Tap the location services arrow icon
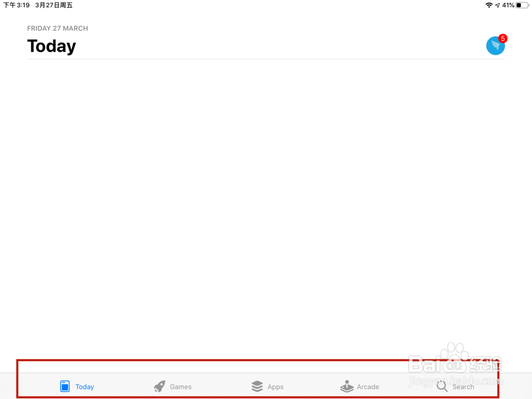532x399 pixels. [497, 5]
